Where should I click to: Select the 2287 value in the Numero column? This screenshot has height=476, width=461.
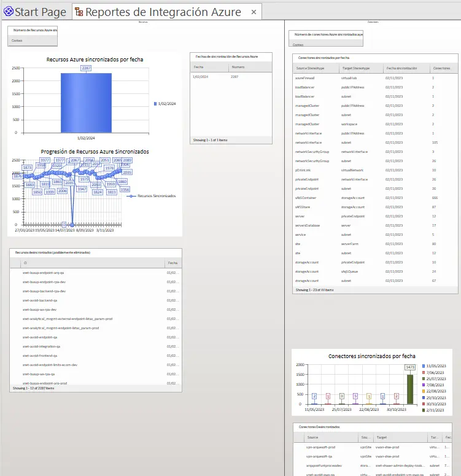[x=234, y=77]
